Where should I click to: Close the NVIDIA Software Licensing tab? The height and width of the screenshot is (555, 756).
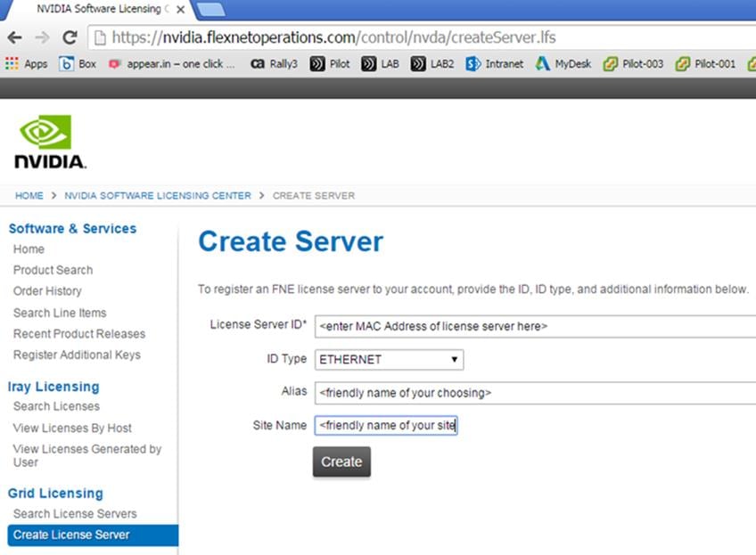pyautogui.click(x=180, y=10)
